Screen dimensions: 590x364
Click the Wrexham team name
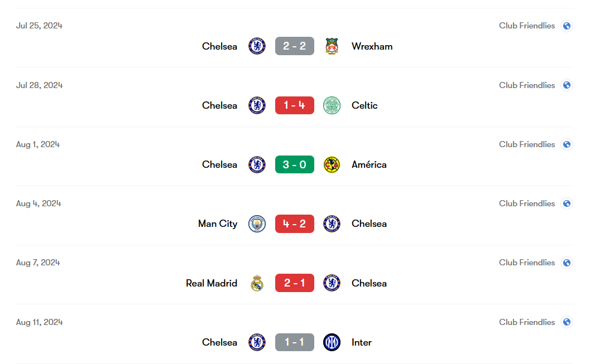[x=372, y=47]
